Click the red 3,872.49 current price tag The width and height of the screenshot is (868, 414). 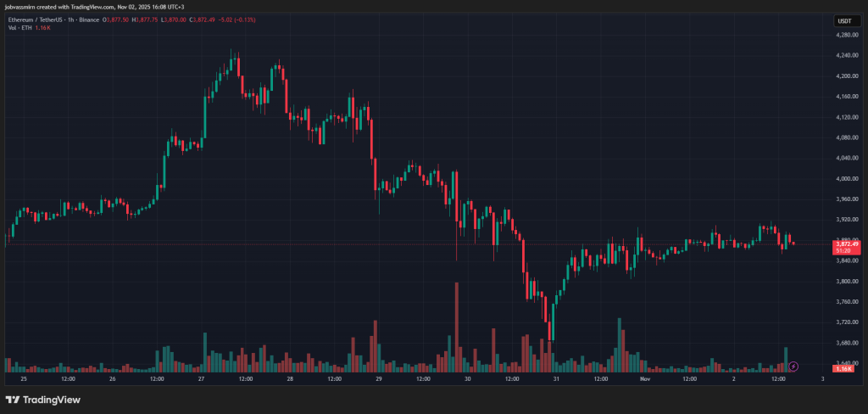843,243
